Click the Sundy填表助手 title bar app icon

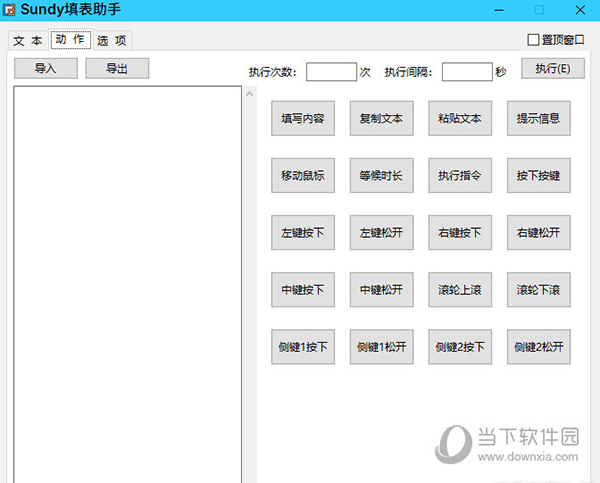point(8,10)
